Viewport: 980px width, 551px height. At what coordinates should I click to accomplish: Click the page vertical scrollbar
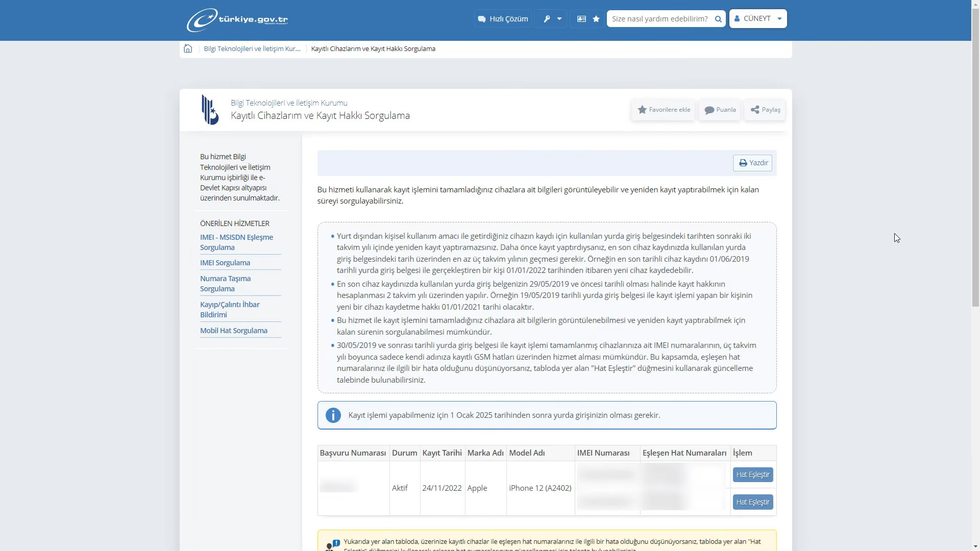click(x=975, y=153)
